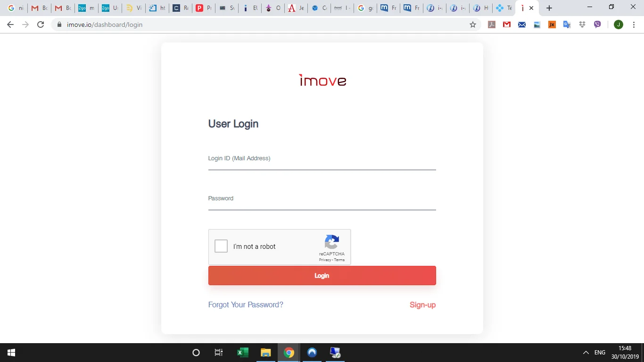This screenshot has width=644, height=362.
Task: Open the blue envelope mail extension
Action: coord(522,25)
